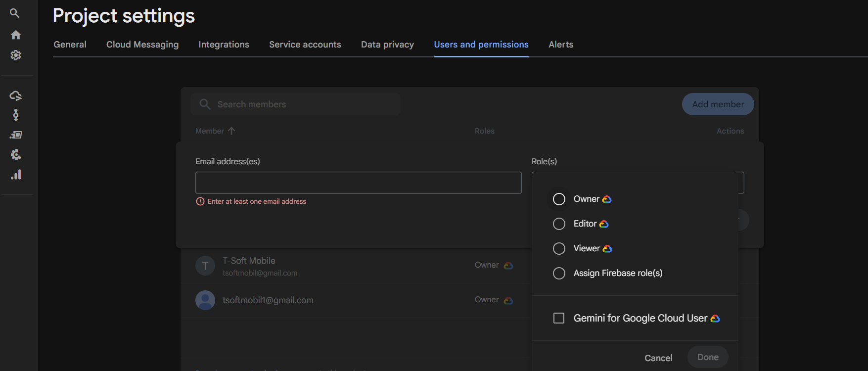Open the settings gear icon in sidebar
This screenshot has width=868, height=371.
16,55
